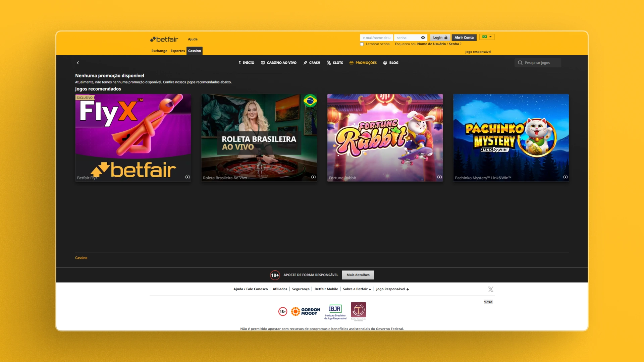Open info icon on Roleta Brasileira card
Image resolution: width=644 pixels, height=362 pixels.
313,177
